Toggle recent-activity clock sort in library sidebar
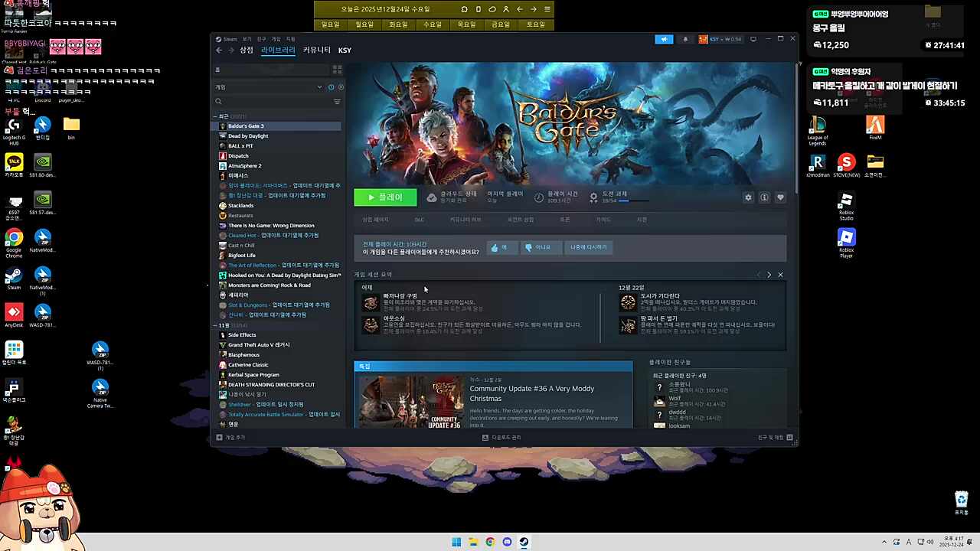 (331, 87)
